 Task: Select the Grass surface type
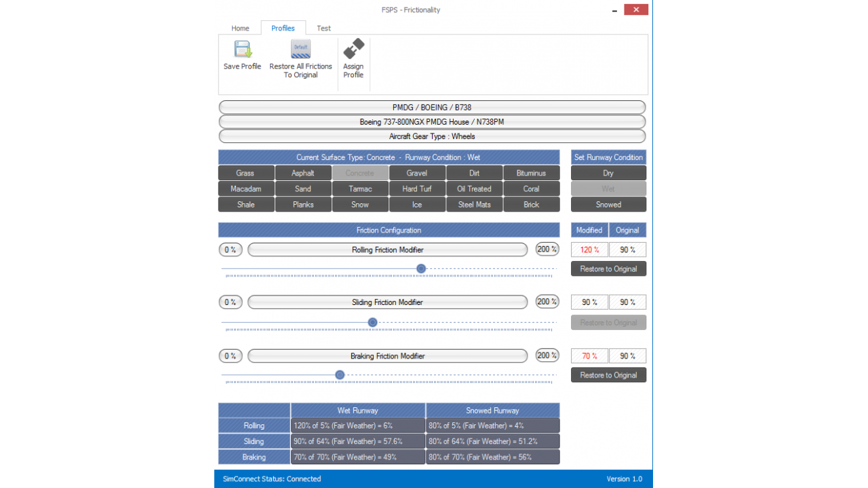246,173
